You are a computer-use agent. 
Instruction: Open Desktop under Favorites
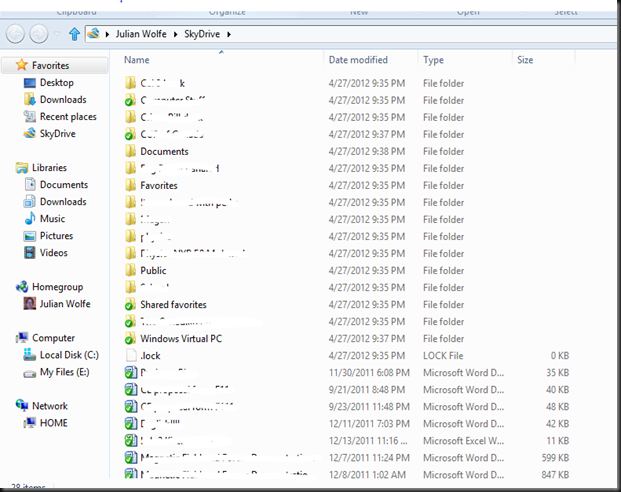tap(57, 82)
